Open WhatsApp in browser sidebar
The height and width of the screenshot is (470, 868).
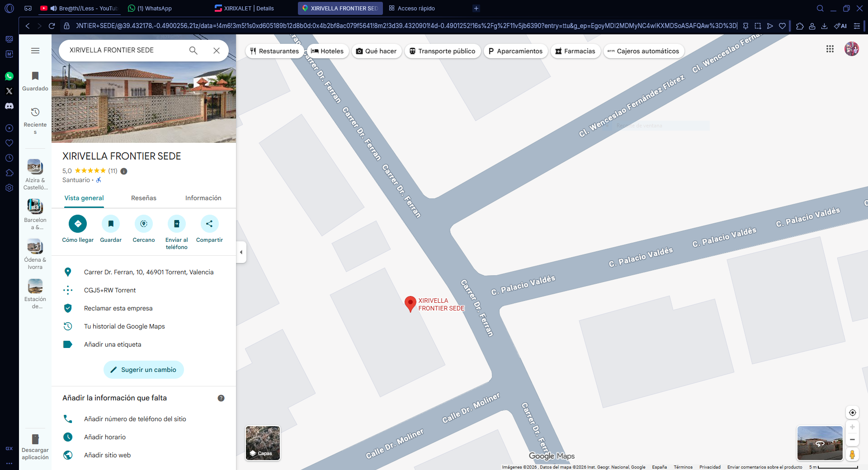click(9, 76)
